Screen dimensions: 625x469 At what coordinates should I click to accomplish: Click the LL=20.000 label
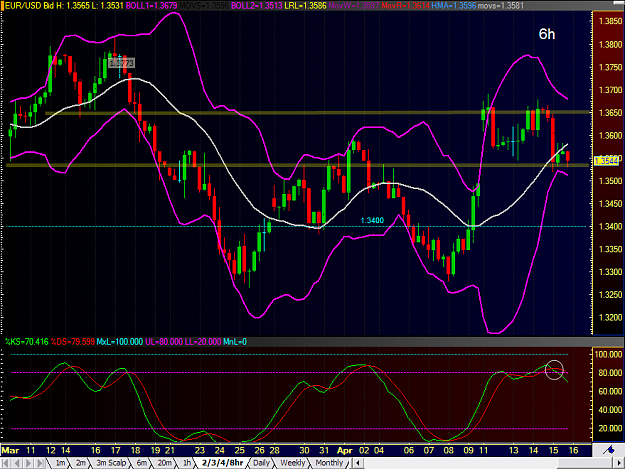point(202,341)
